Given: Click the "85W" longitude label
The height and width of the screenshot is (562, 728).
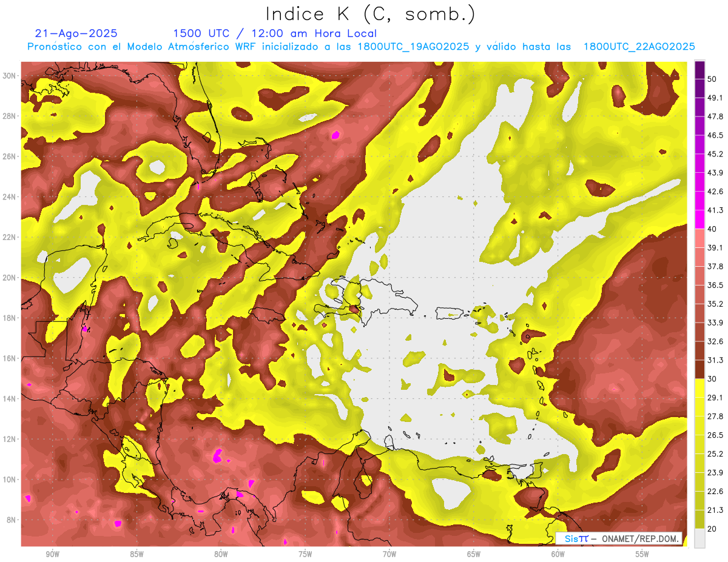Looking at the screenshot, I should pos(136,554).
